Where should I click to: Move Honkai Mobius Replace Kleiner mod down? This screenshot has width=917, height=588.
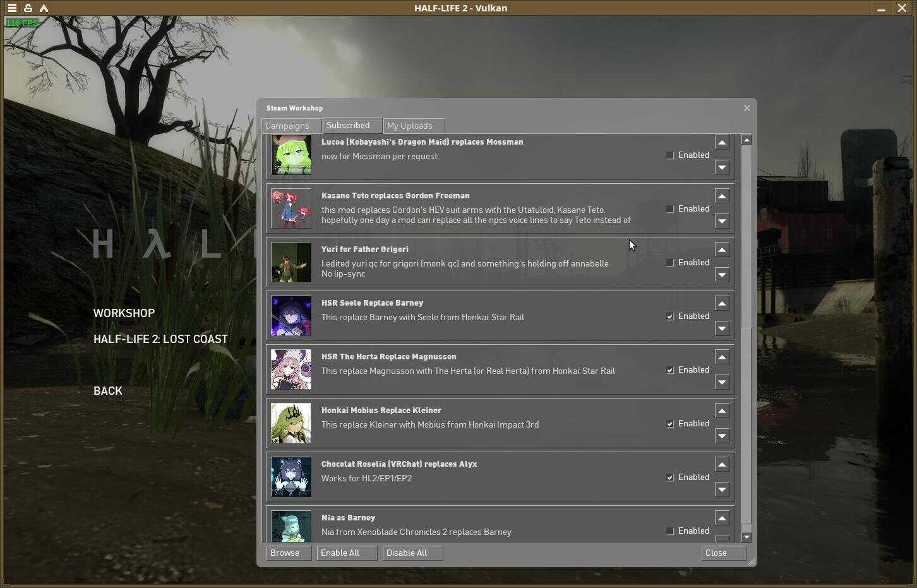722,436
